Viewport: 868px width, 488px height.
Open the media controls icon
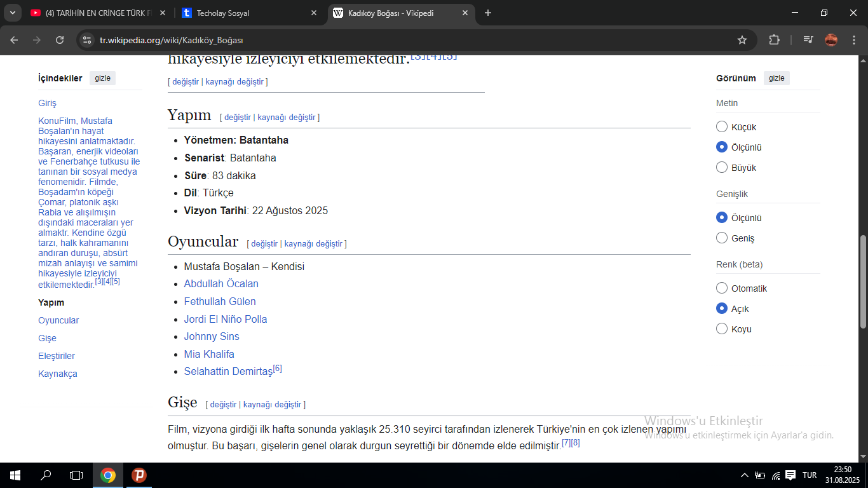[808, 40]
